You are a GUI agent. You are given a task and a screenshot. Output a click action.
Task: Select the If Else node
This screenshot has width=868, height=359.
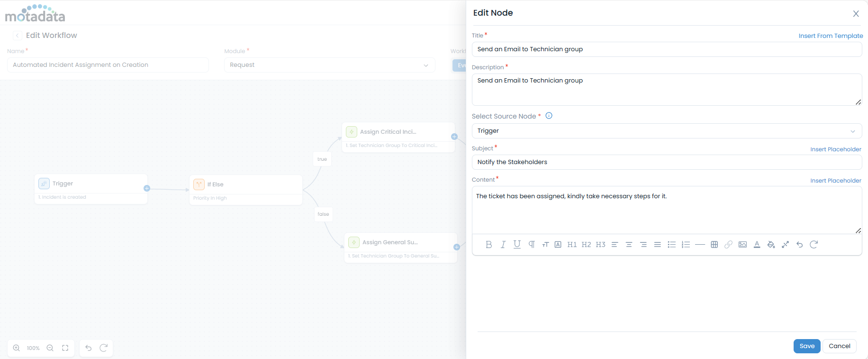pyautogui.click(x=246, y=190)
